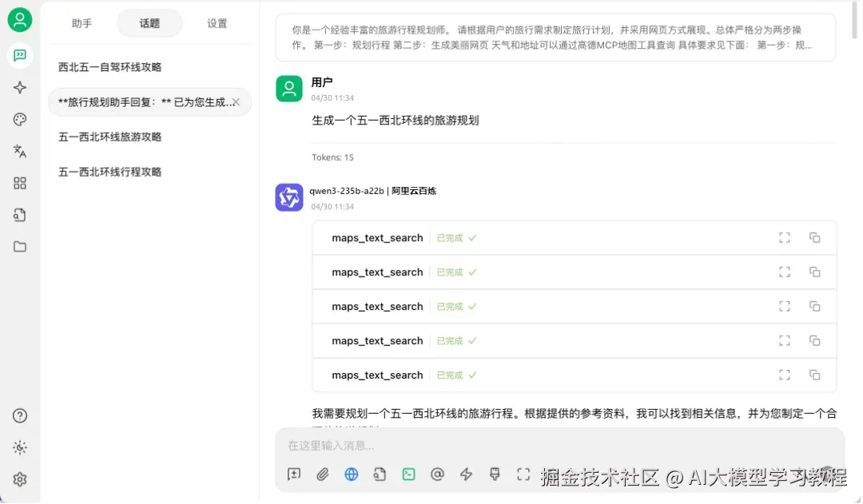Expand the first maps_text_search tool result
Image resolution: width=863 pixels, height=504 pixels.
[x=784, y=237]
